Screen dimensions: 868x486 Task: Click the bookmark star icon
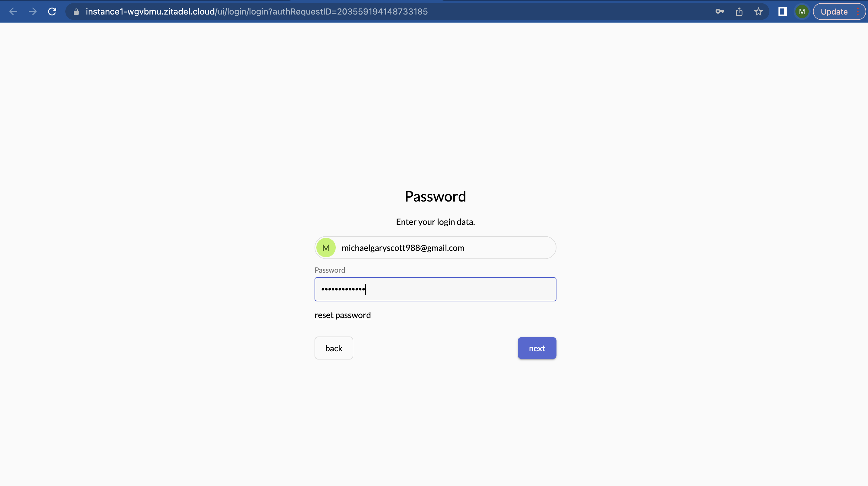click(x=758, y=11)
